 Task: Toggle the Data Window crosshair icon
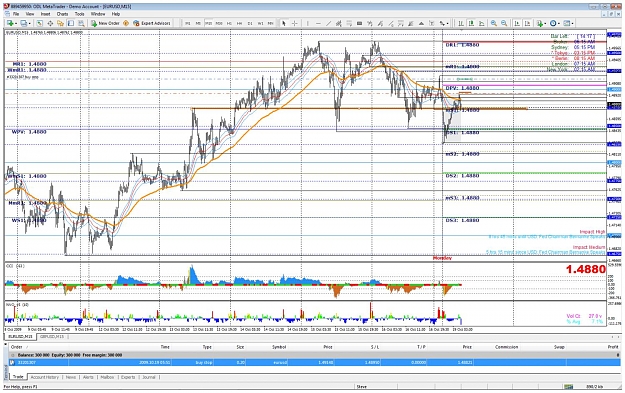[50, 23]
